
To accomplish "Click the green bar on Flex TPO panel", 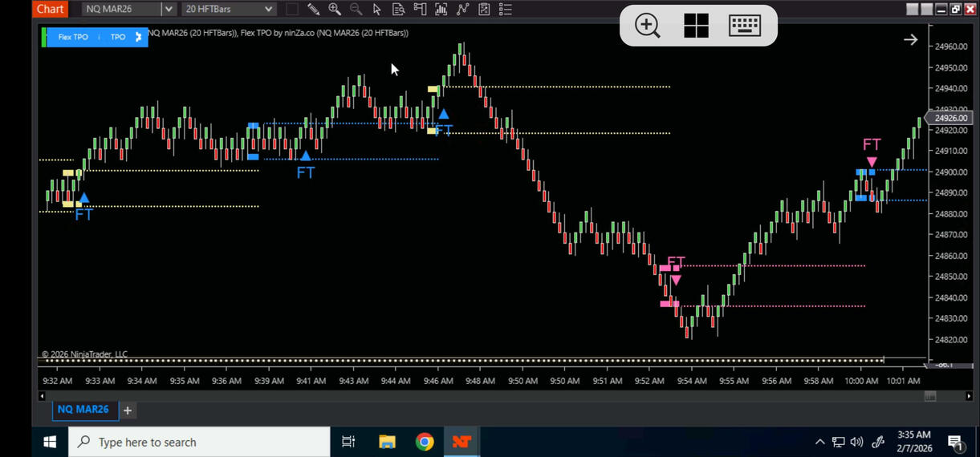I will click(44, 37).
